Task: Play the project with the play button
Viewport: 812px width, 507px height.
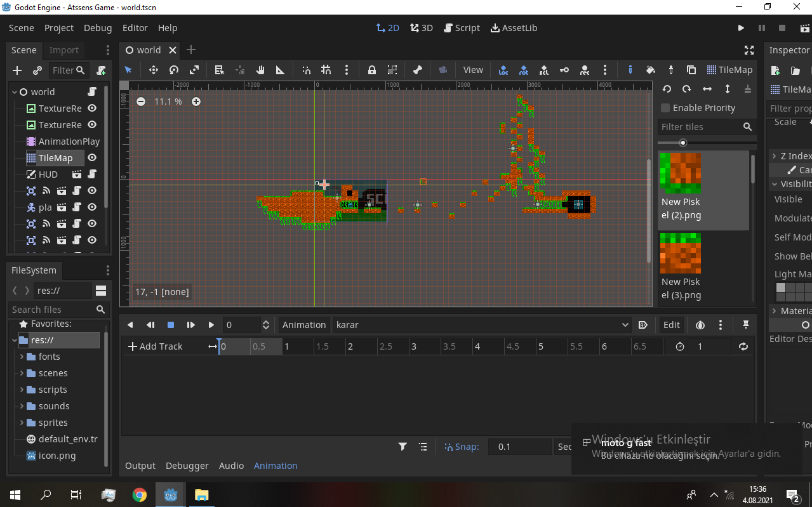Action: click(x=741, y=28)
